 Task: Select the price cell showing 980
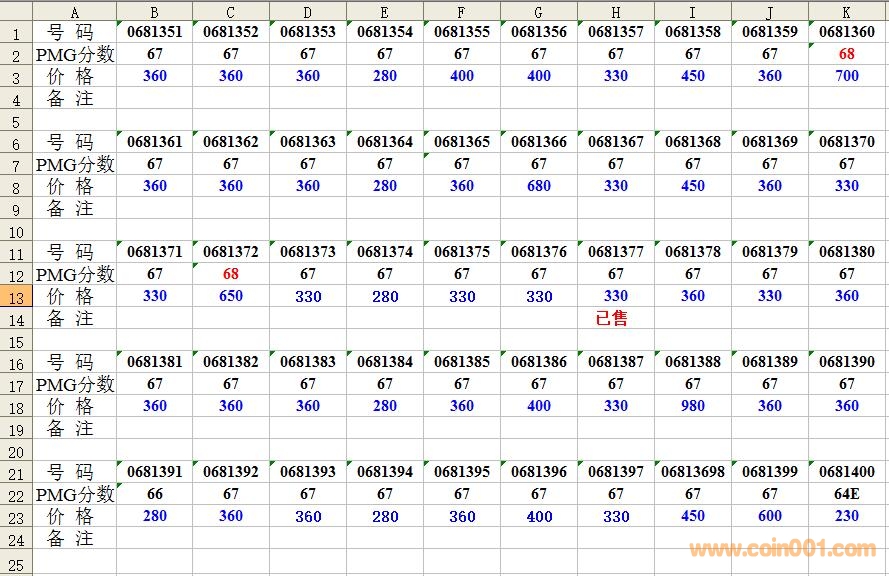tap(693, 406)
